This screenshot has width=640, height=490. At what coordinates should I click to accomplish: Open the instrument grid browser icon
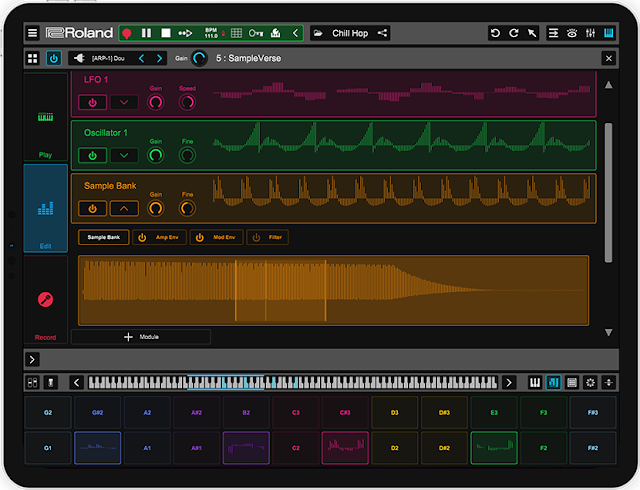pos(32,58)
